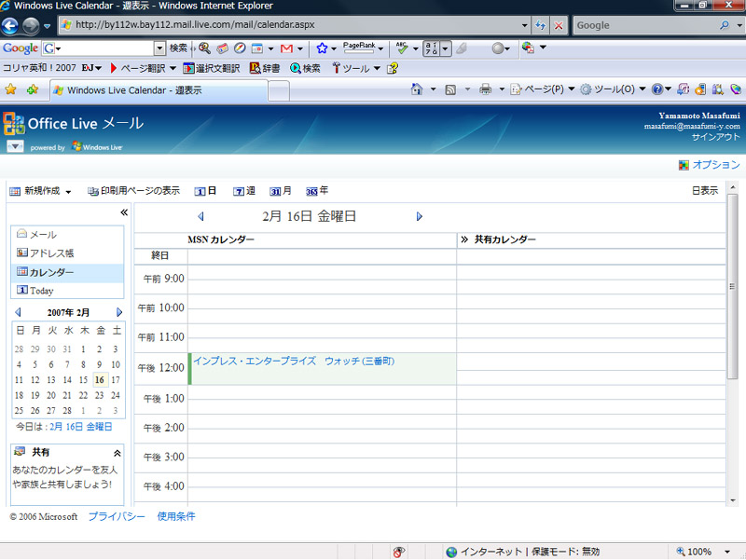Click the Add to Favorites star-plus icon
This screenshot has width=746, height=560.
pyautogui.click(x=33, y=89)
